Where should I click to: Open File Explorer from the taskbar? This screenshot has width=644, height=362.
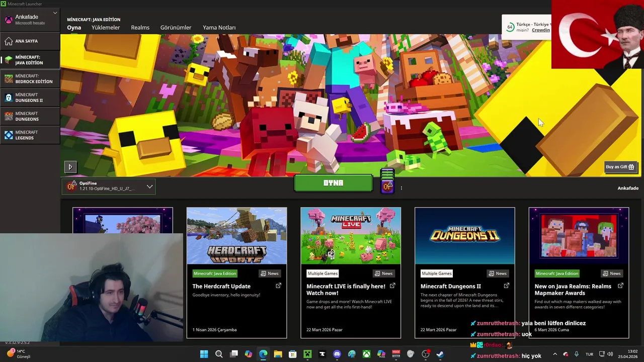point(278,354)
